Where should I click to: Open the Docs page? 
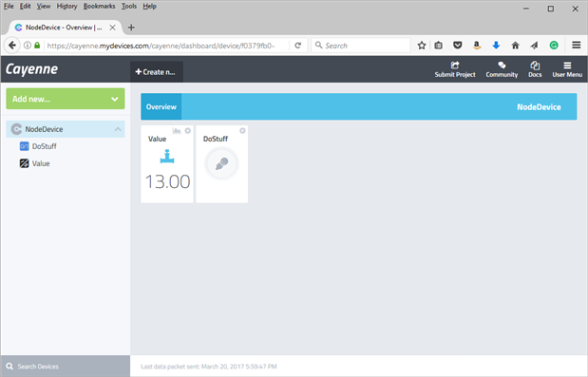click(535, 69)
